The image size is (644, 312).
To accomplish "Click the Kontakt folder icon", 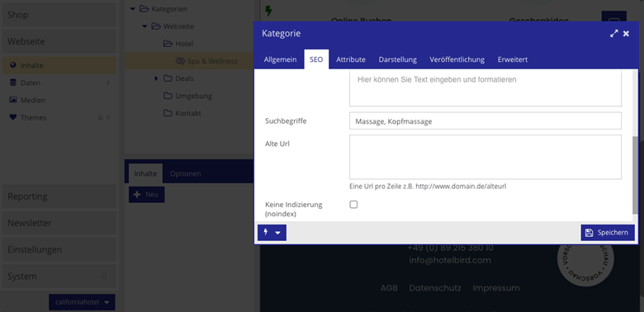I will (x=168, y=113).
